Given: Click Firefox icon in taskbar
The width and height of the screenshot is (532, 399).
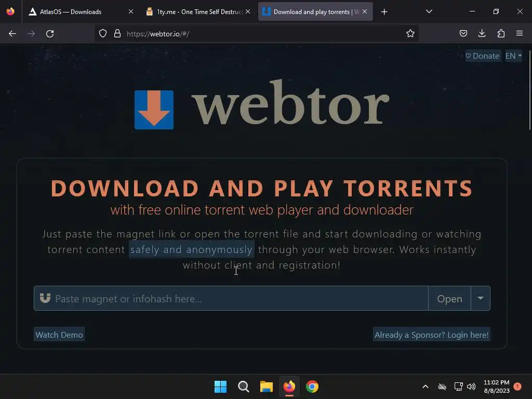Looking at the screenshot, I should (x=289, y=387).
